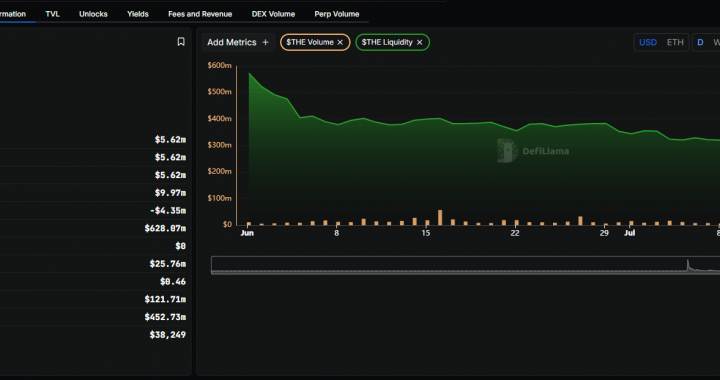
Task: Click the $121.71m value
Action: 165,299
